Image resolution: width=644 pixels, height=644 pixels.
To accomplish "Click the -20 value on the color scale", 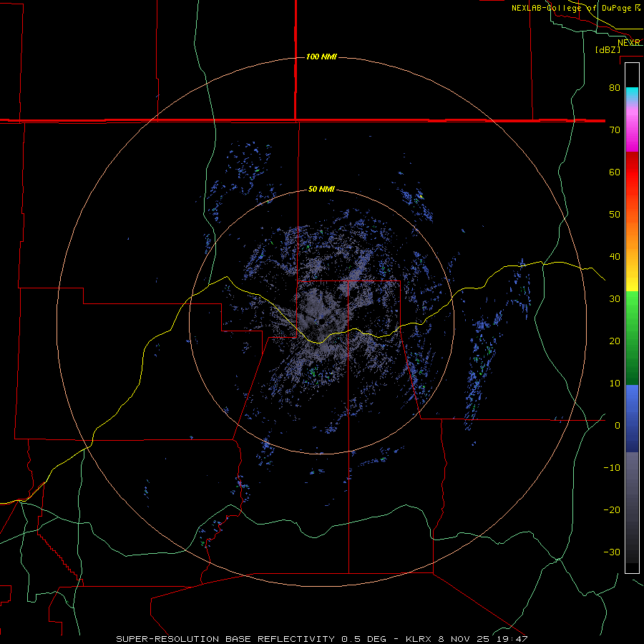I will click(x=612, y=509).
